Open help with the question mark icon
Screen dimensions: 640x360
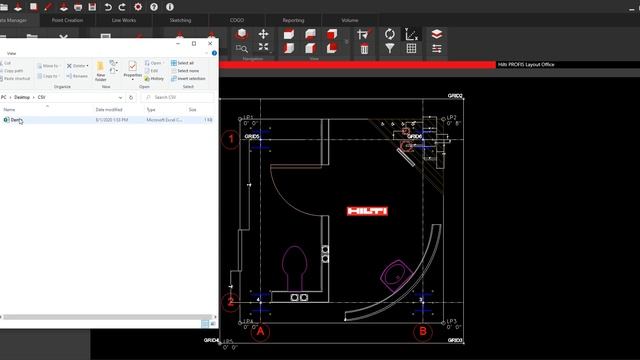[154, 7]
